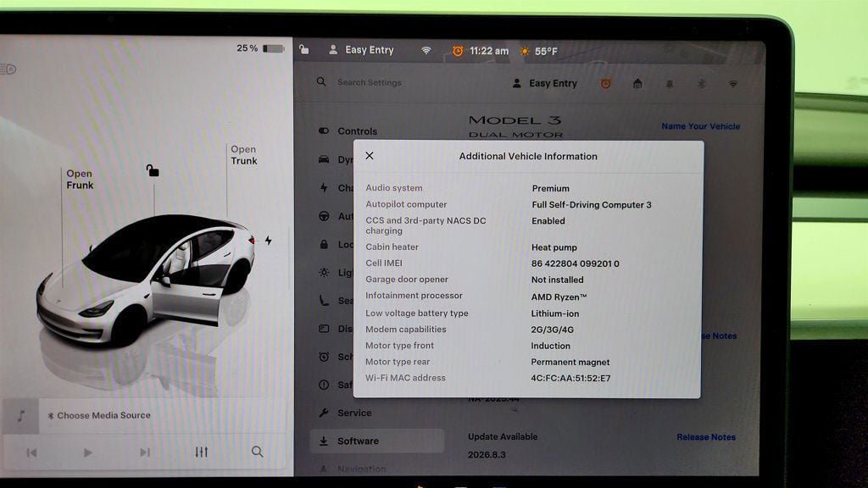Tap the Schedule clock icon in sidebar
This screenshot has height=488, width=868.
pos(324,357)
